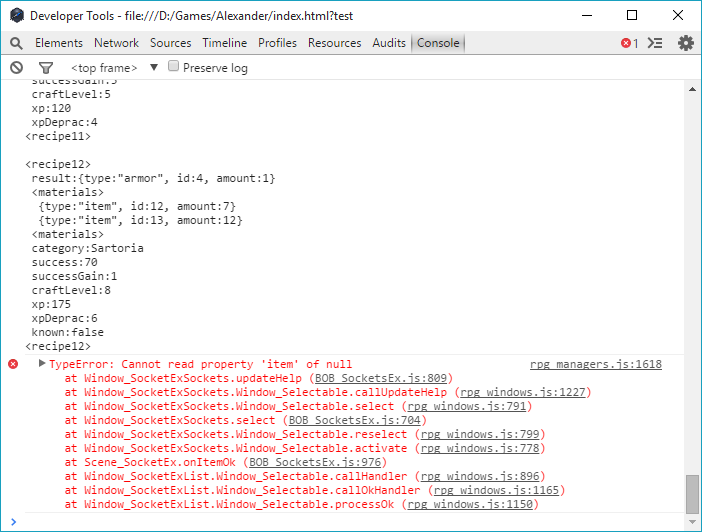Viewport: 702px width, 532px height.
Task: Click the armor result log line
Action: (153, 178)
